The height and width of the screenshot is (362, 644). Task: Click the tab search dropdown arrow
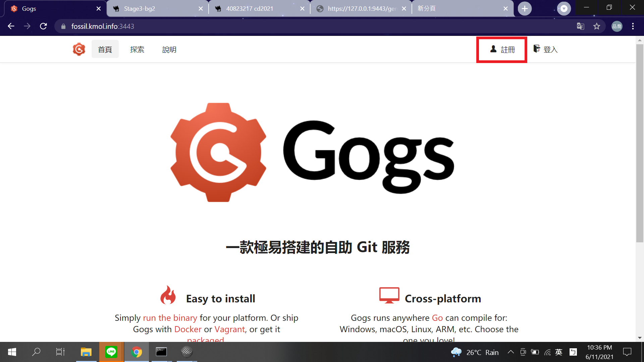coord(564,9)
